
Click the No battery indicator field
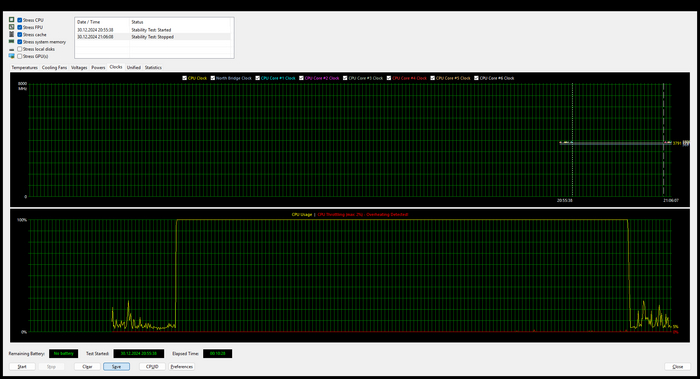(63, 354)
